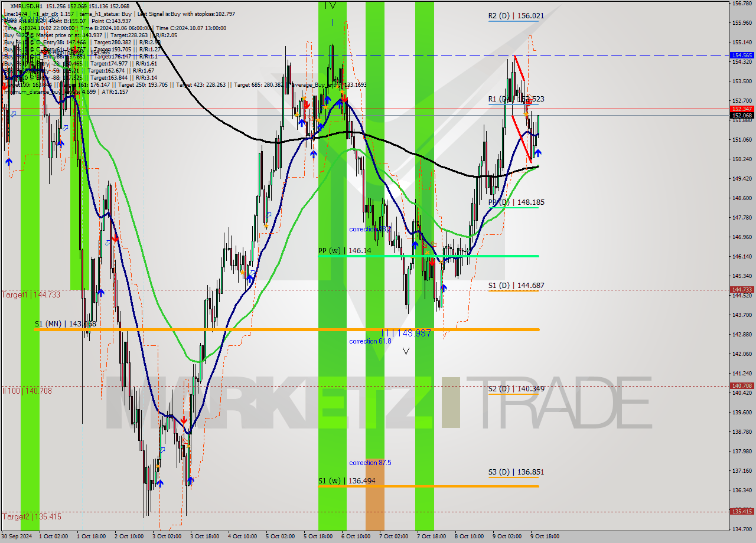756x543 pixels.
Task: Select the 146.140 price axis value
Action: [x=742, y=256]
